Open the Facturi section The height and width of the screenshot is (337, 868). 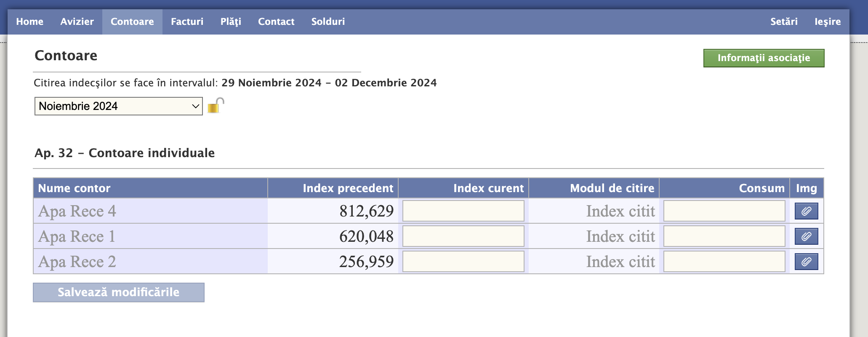coord(187,21)
